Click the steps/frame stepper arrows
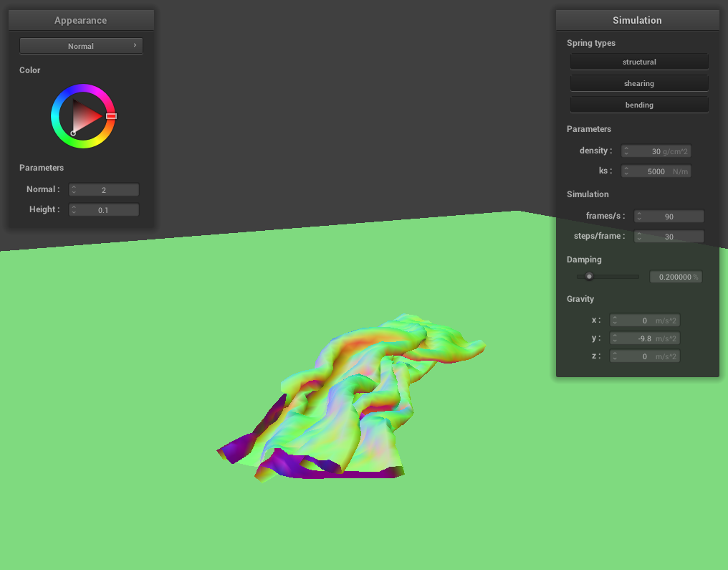Image resolution: width=728 pixels, height=570 pixels. (x=639, y=236)
